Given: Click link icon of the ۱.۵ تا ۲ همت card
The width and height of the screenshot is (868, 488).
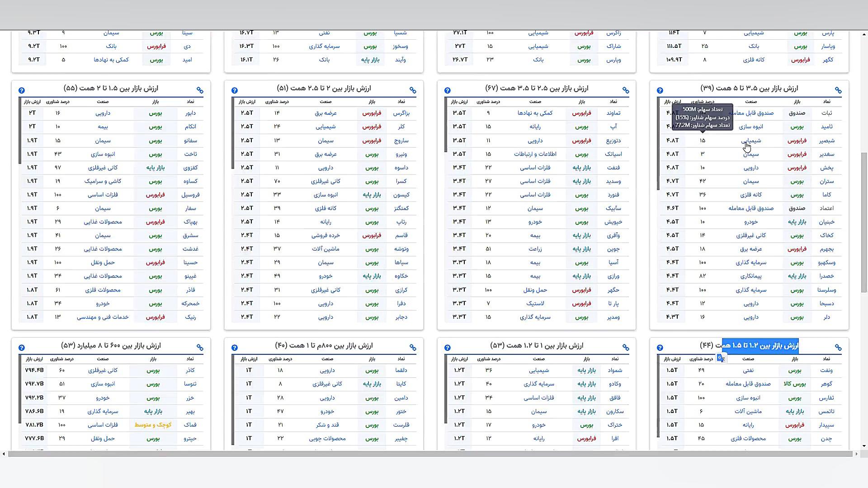Looking at the screenshot, I should click(x=200, y=90).
